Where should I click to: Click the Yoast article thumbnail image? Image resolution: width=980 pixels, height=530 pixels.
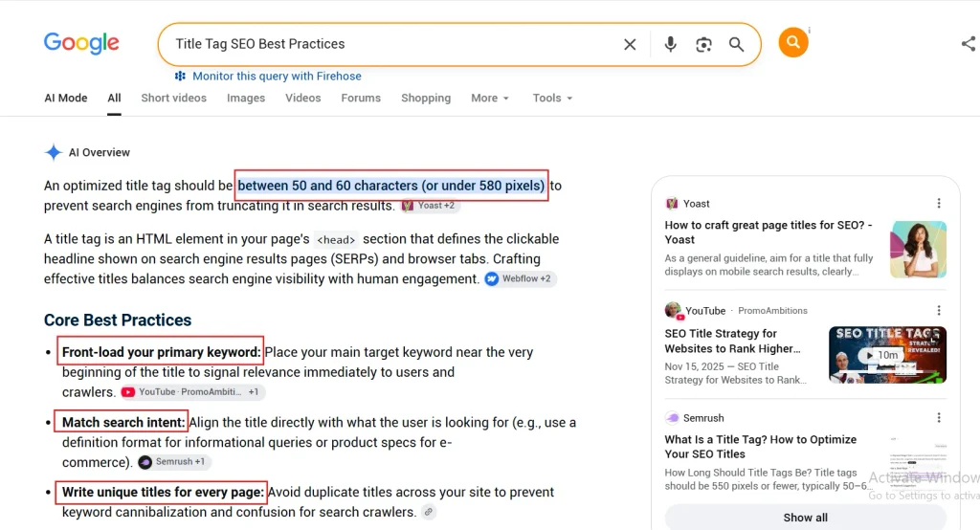918,250
